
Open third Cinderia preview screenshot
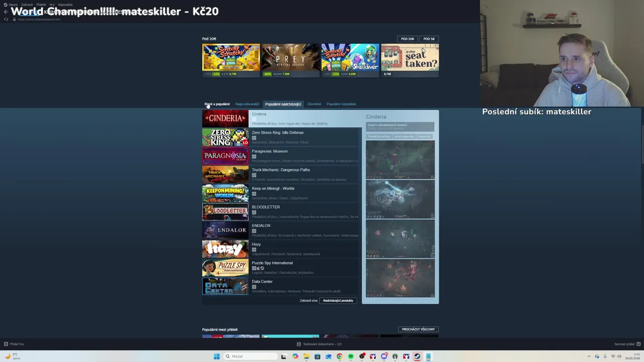pos(400,239)
